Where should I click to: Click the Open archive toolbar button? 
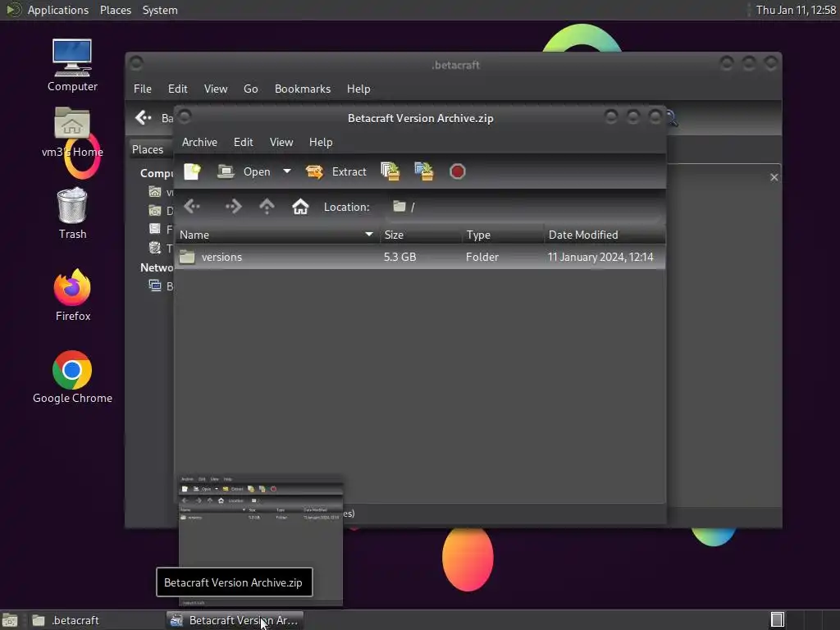(244, 172)
